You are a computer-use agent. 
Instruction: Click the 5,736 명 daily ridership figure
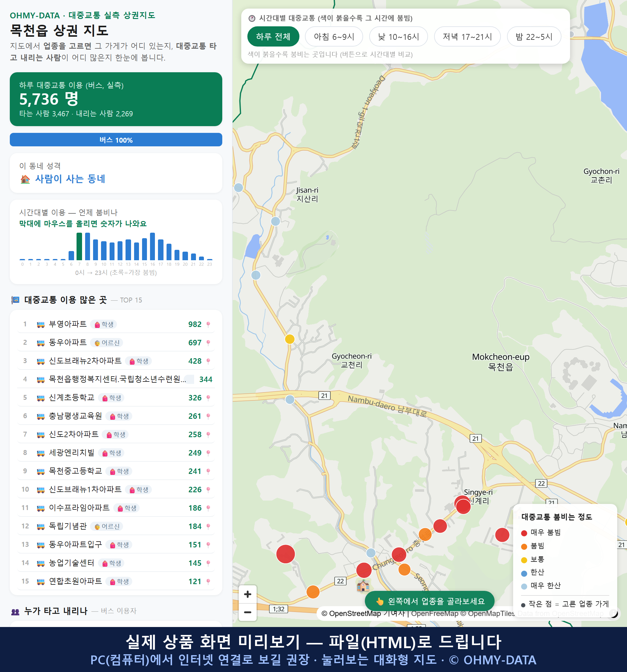tap(49, 99)
